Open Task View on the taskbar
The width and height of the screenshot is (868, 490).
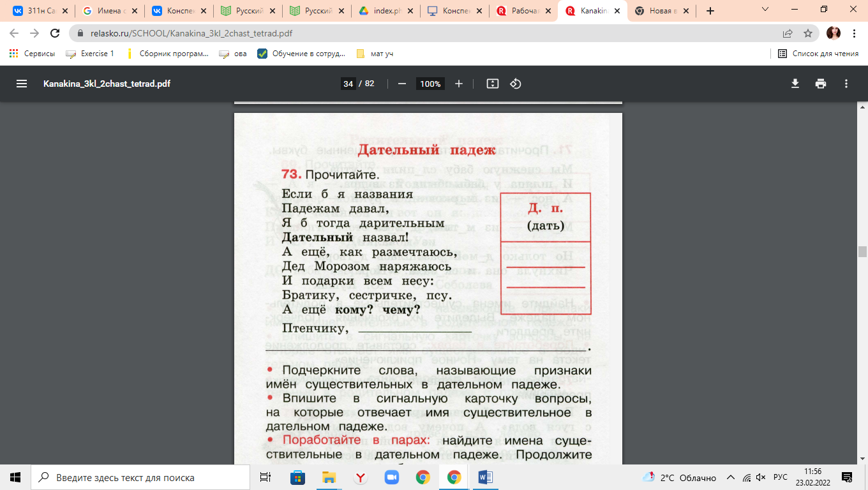(266, 477)
